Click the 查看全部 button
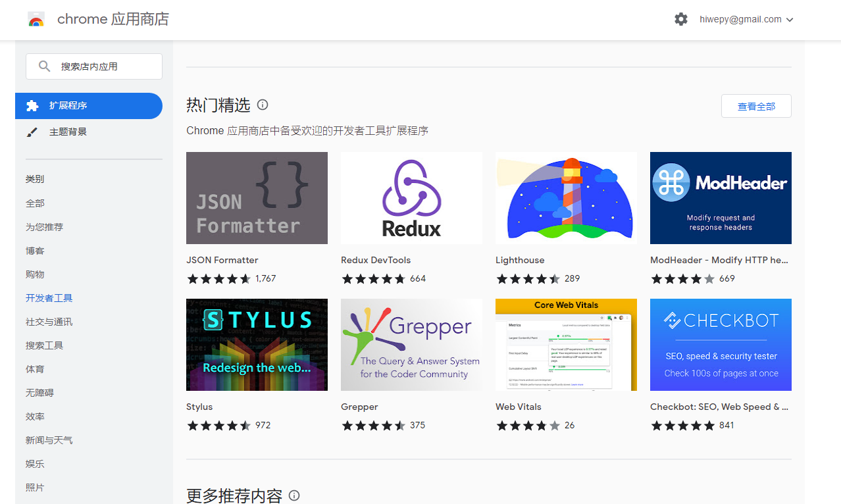 [x=756, y=106]
